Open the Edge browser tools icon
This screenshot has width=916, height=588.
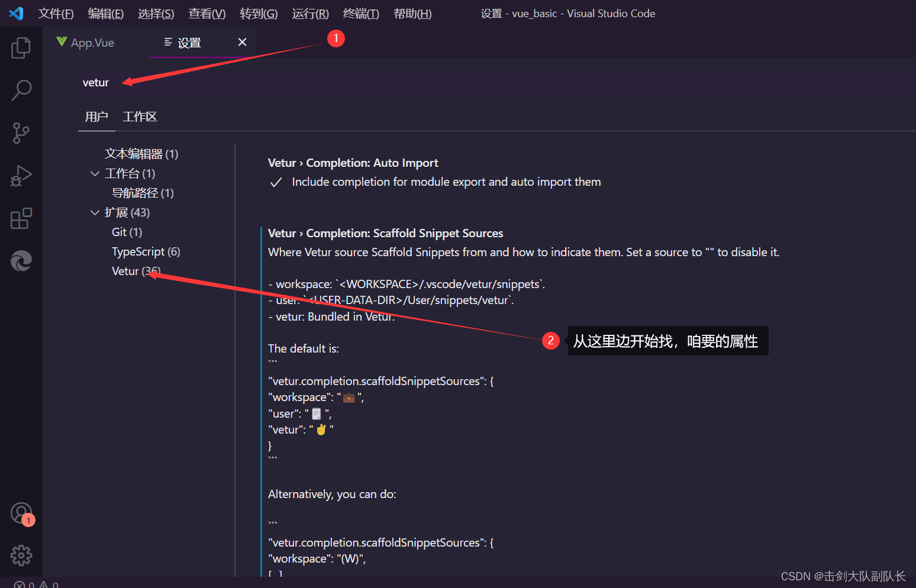coord(21,261)
